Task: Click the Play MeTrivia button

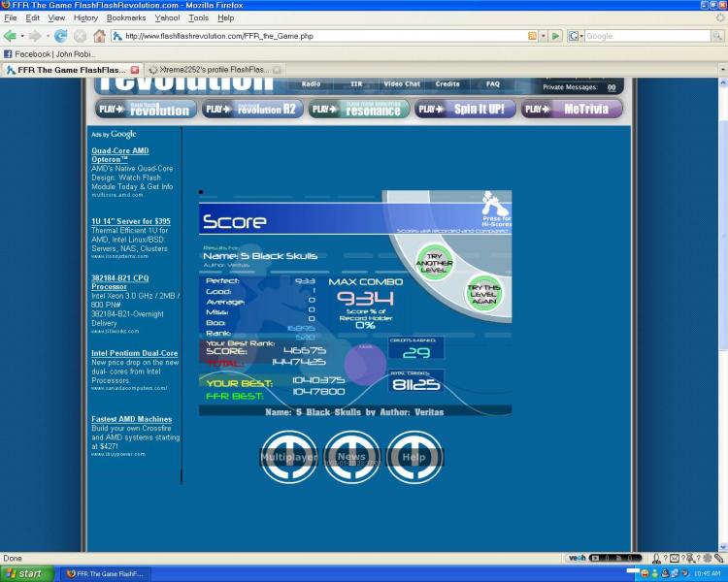Action: click(x=572, y=109)
